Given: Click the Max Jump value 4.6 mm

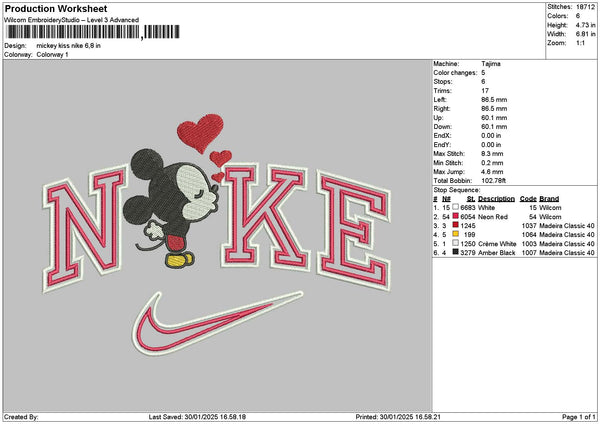Looking at the screenshot, I should [x=492, y=172].
